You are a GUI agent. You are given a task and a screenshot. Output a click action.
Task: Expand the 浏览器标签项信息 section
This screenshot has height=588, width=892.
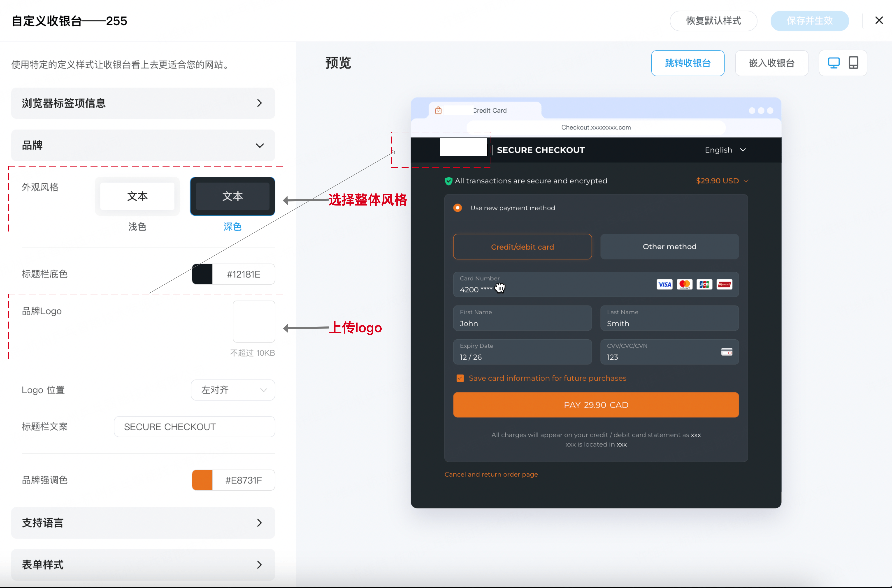(x=143, y=103)
